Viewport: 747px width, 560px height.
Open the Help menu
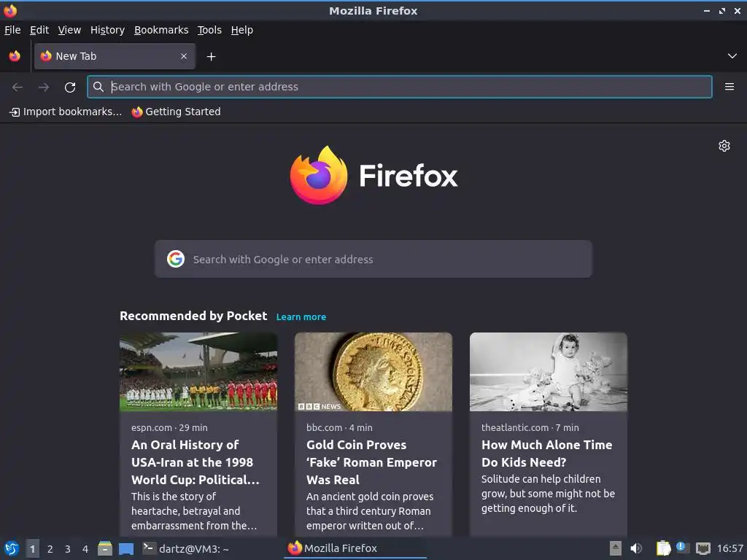pyautogui.click(x=242, y=30)
